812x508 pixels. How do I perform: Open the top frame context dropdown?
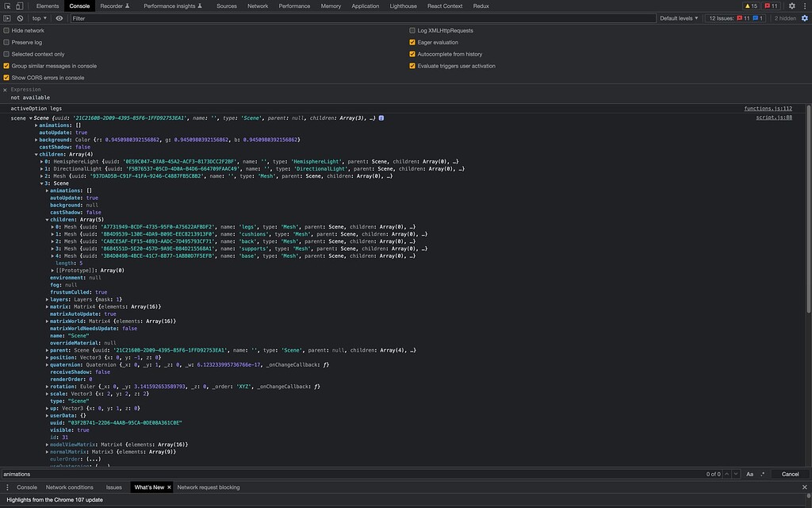click(x=38, y=17)
